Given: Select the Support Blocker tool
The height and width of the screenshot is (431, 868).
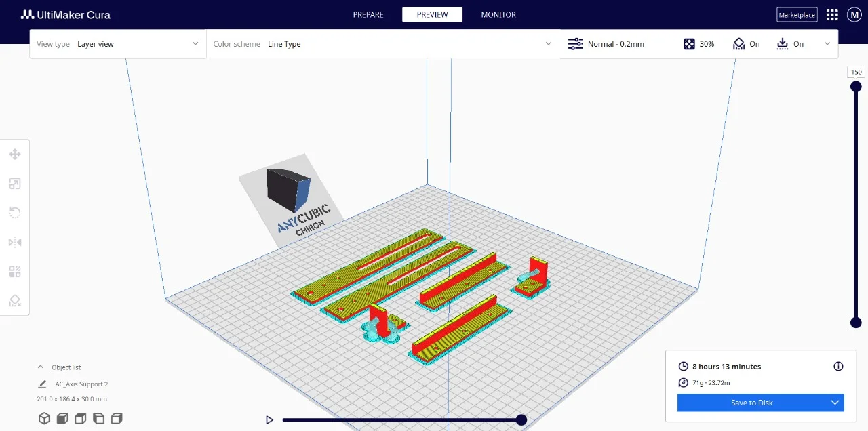Looking at the screenshot, I should tap(14, 301).
